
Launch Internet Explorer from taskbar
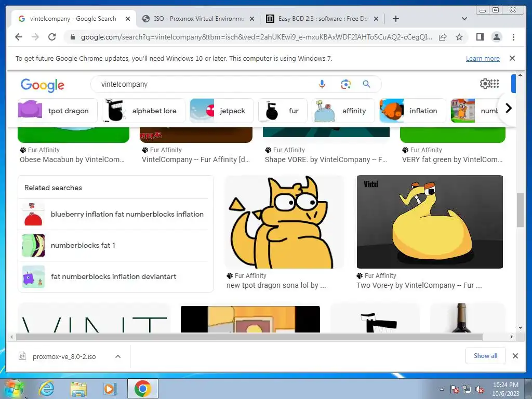pyautogui.click(x=46, y=389)
